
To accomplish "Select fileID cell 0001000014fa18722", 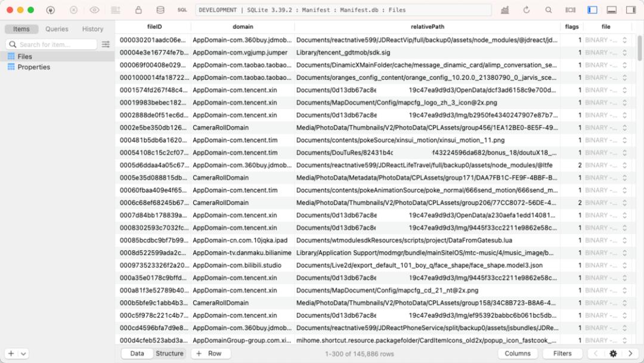I will pyautogui.click(x=153, y=77).
